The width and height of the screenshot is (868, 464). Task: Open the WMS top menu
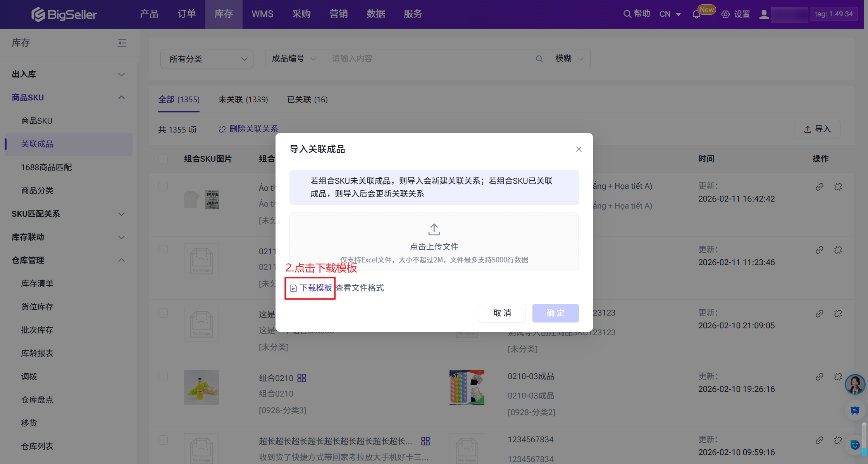262,14
